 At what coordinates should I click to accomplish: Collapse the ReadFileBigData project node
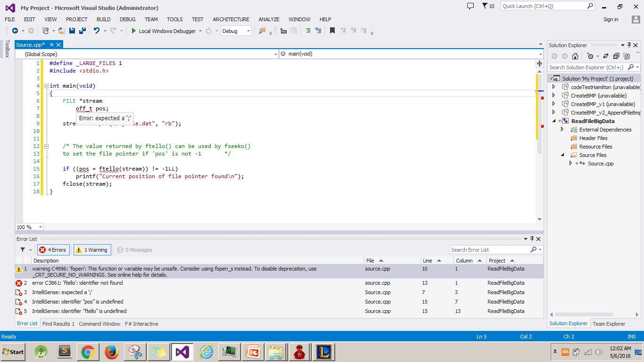click(555, 121)
